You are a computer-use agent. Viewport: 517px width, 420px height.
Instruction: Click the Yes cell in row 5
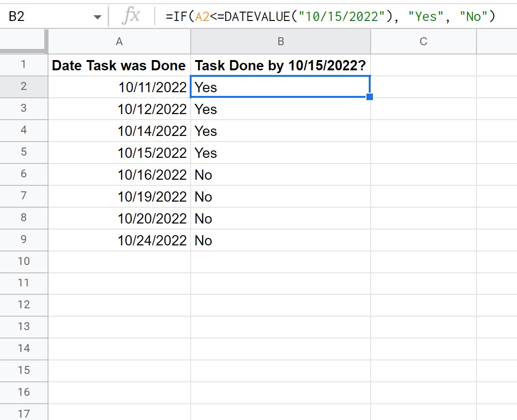click(281, 153)
